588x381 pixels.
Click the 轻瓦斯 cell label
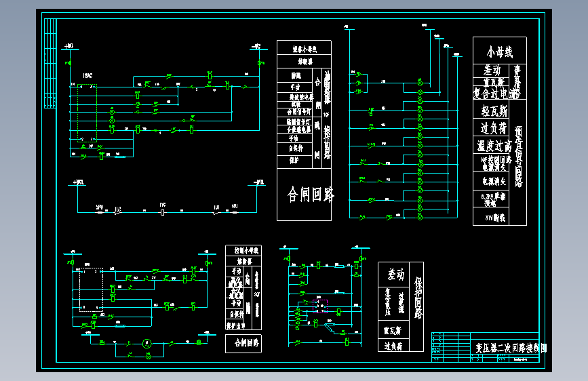(494, 111)
